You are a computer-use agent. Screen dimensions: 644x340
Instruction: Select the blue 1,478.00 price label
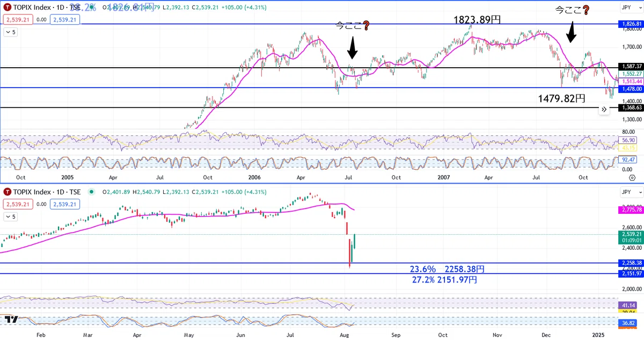pos(631,89)
